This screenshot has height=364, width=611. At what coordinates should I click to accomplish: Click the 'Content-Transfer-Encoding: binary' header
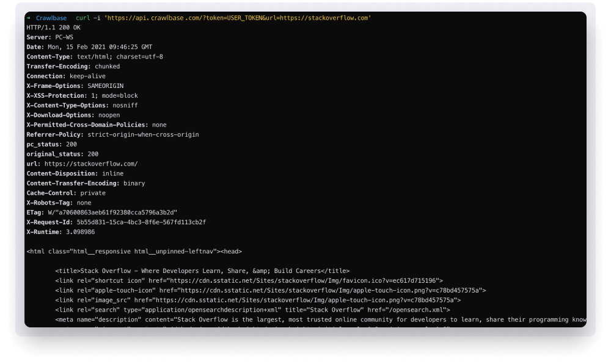86,183
